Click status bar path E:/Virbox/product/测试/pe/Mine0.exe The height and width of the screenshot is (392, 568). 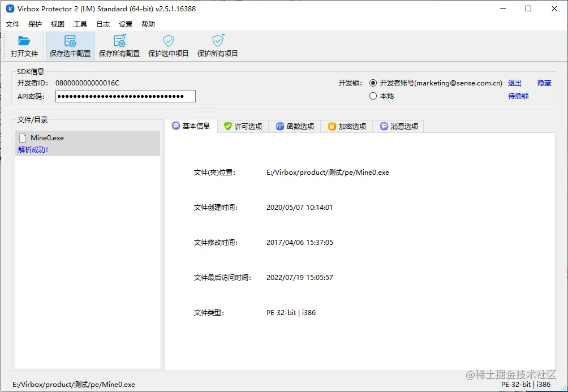coord(74,385)
